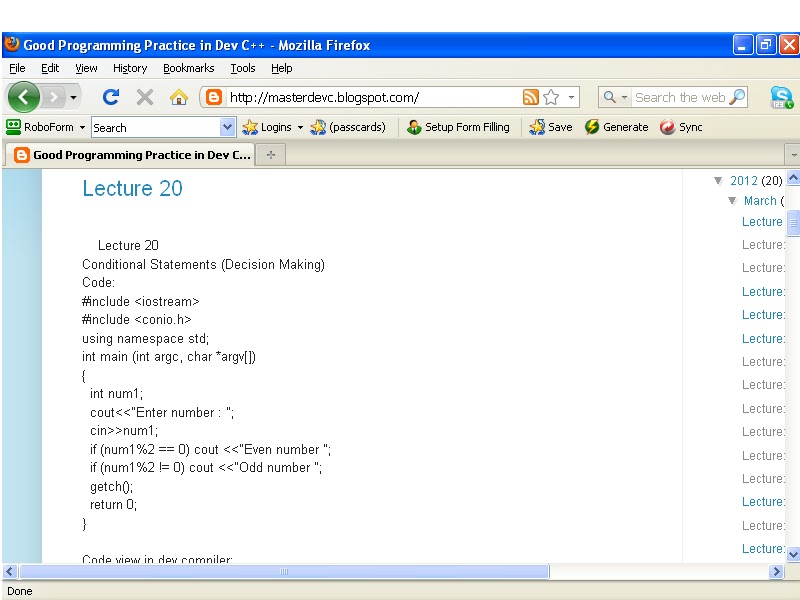Click the 'Conditional Statements (Decision Making)' text
Screen dimensions: 800x600
coord(203,264)
